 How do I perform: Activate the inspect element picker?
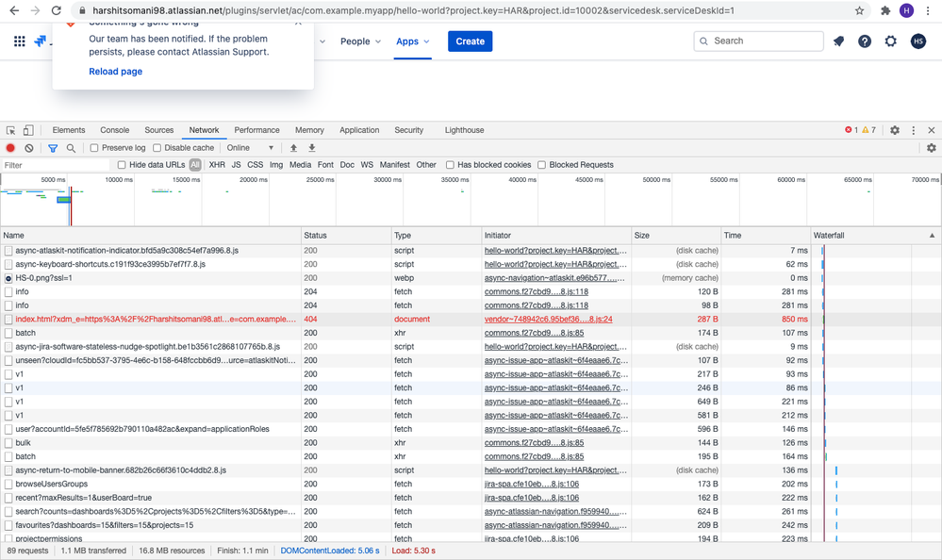[x=10, y=130]
